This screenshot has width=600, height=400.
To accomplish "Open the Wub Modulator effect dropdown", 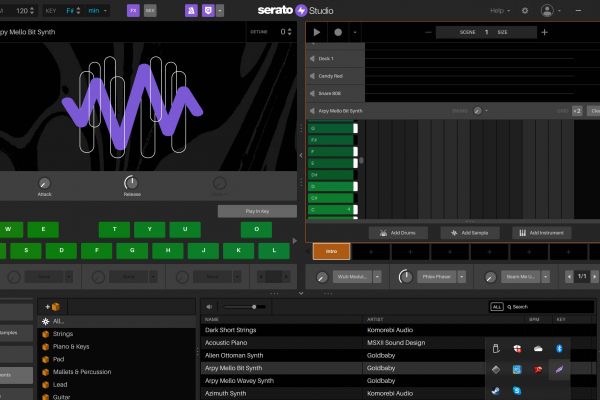I will tap(377, 276).
